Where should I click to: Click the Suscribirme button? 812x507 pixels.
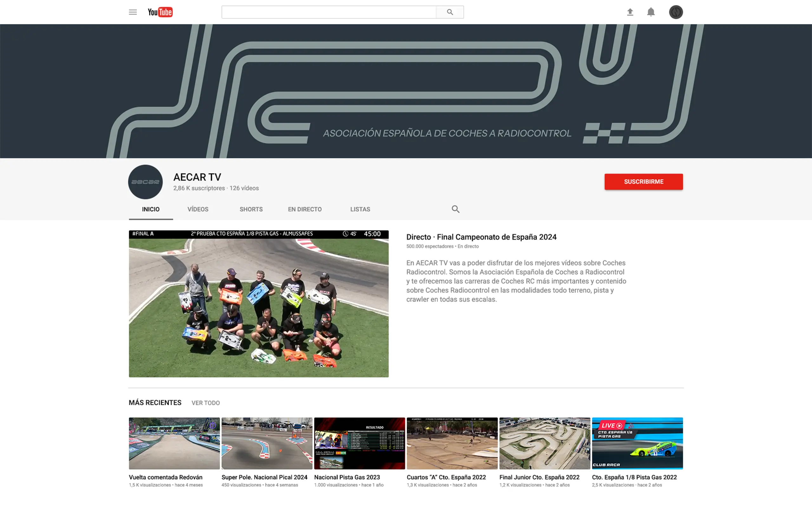pyautogui.click(x=643, y=182)
